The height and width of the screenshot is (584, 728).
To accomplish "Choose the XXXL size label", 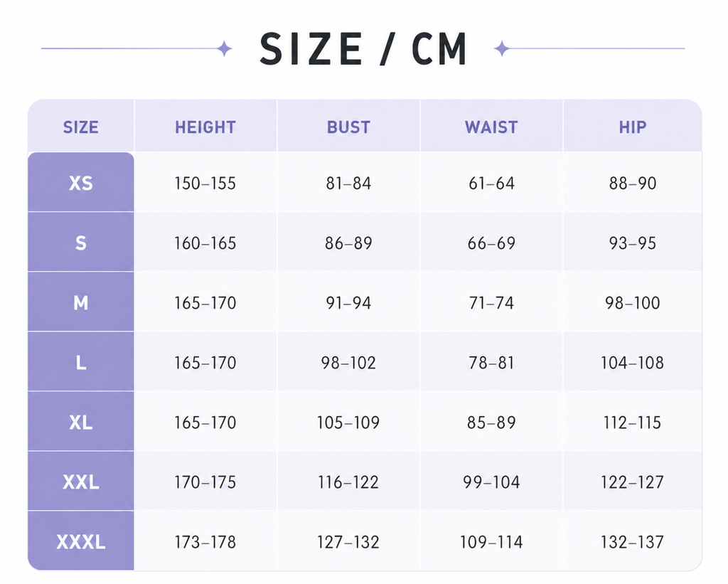I will coord(81,541).
